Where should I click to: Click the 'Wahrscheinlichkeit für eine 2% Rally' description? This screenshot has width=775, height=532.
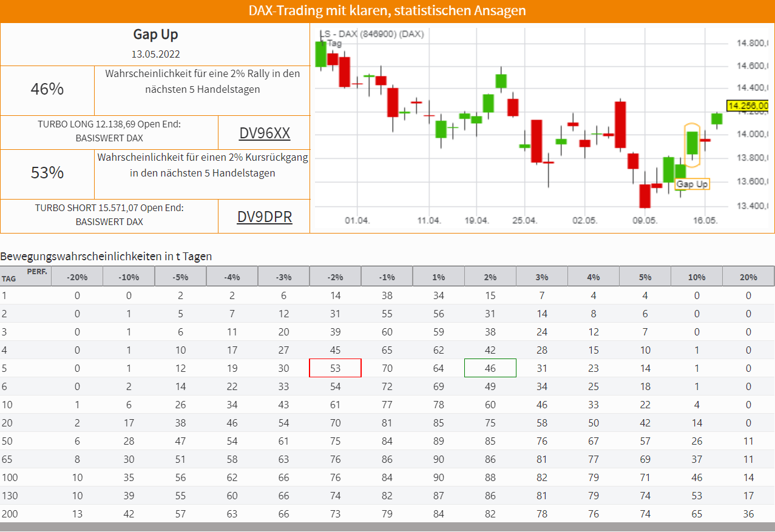pos(203,81)
